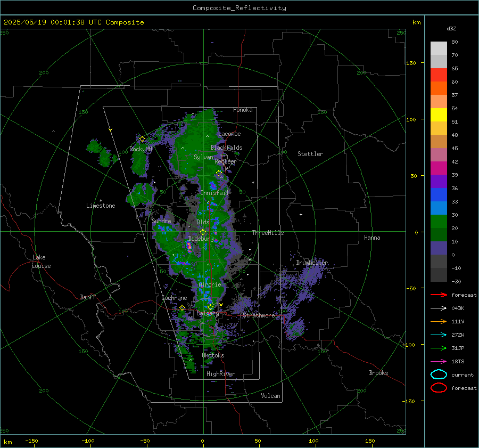This screenshot has width=479, height=448.
Task: Select the orange 111V arrow icon
Action: pyautogui.click(x=439, y=321)
